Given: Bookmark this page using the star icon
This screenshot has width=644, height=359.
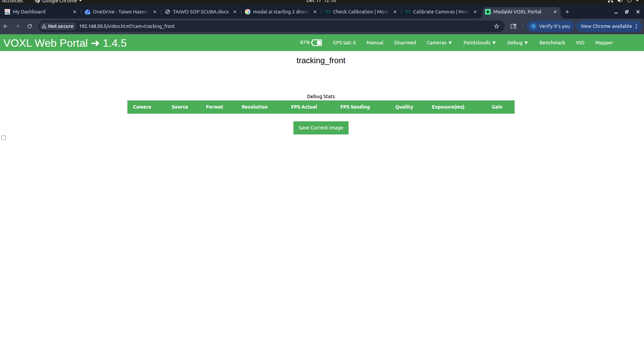Looking at the screenshot, I should pyautogui.click(x=497, y=26).
